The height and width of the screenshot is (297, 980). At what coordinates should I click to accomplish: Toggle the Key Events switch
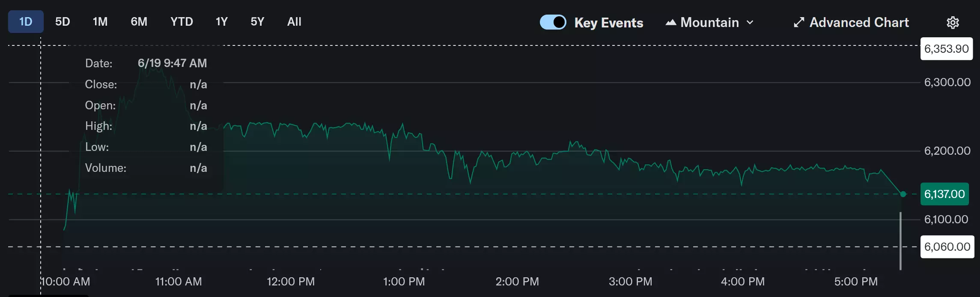(553, 22)
